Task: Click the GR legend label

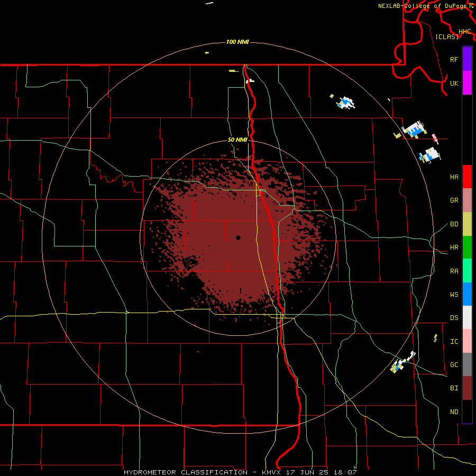Action: [x=454, y=200]
